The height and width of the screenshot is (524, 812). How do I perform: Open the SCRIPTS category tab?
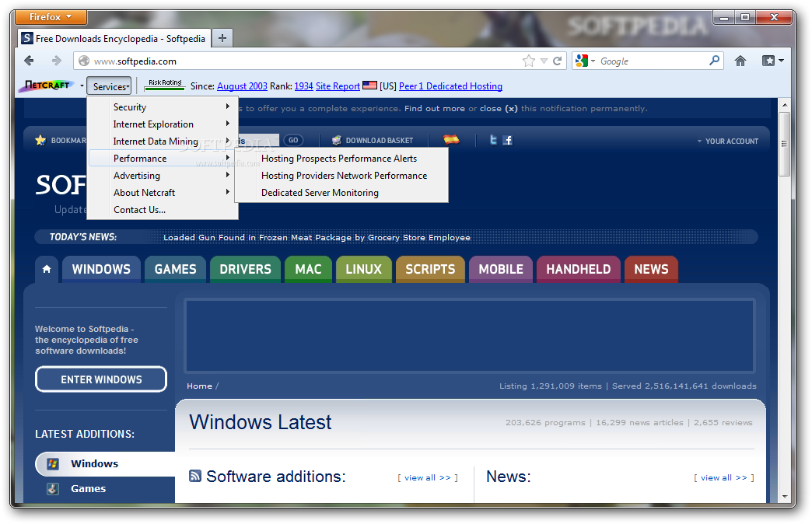tap(430, 269)
